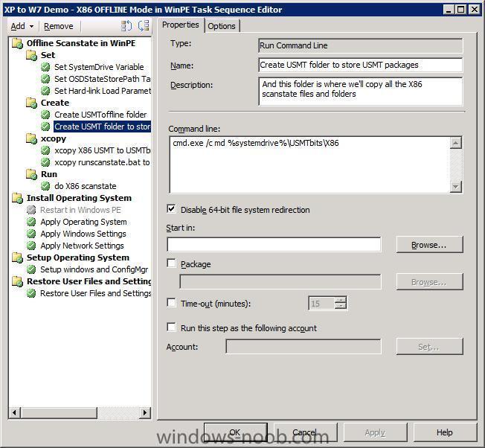This screenshot has width=485, height=448.
Task: Uncheck Disable 64-bit file system redirection
Action: click(171, 209)
